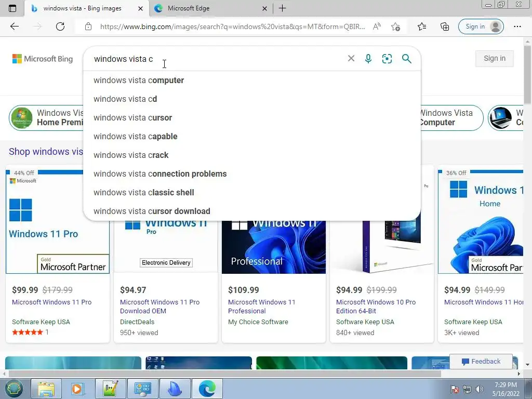Click the browser address bar URL
This screenshot has width=532, height=399.
(232, 26)
